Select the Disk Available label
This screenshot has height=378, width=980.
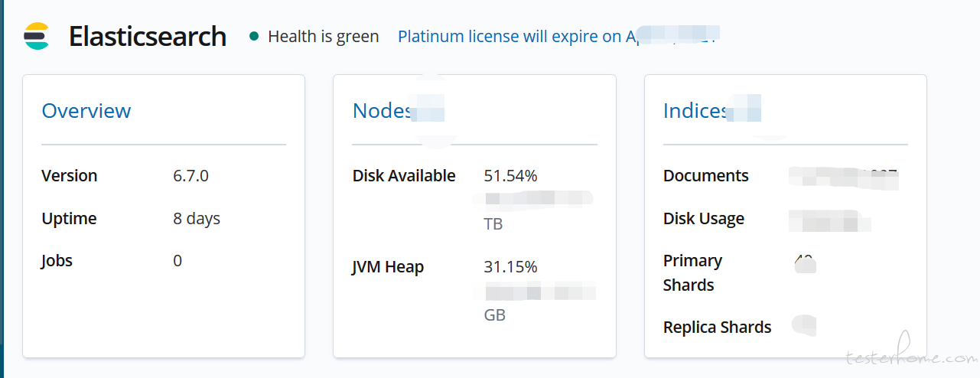point(404,176)
